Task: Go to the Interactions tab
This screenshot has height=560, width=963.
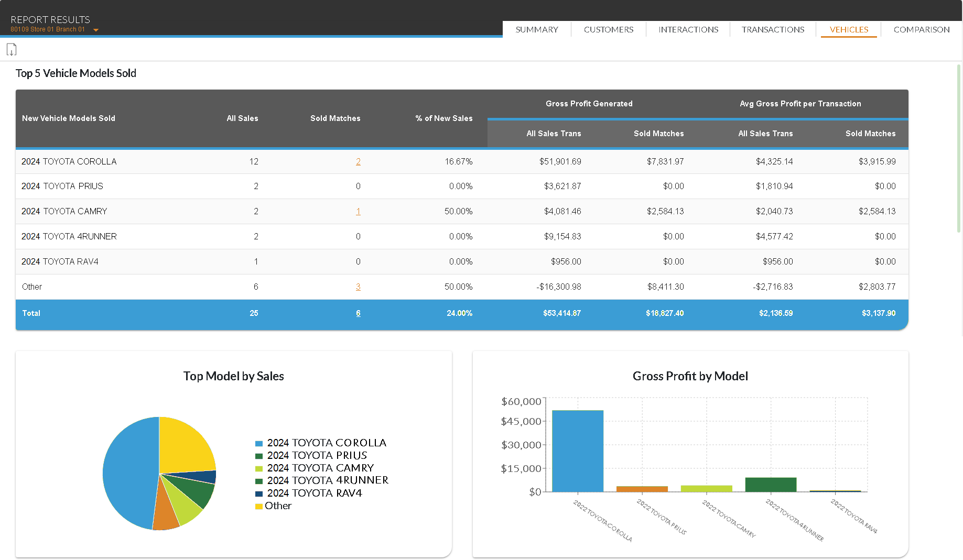Action: (688, 30)
